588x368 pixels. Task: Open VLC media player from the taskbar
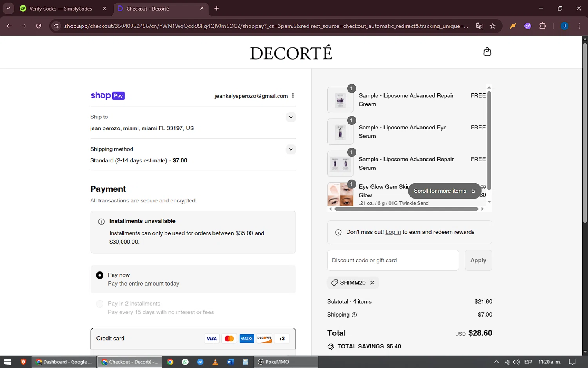click(x=215, y=362)
